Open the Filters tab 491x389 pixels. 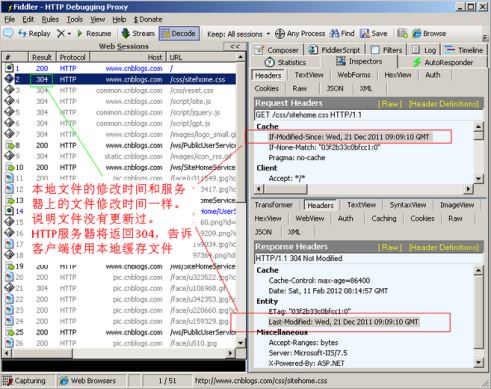(386, 50)
